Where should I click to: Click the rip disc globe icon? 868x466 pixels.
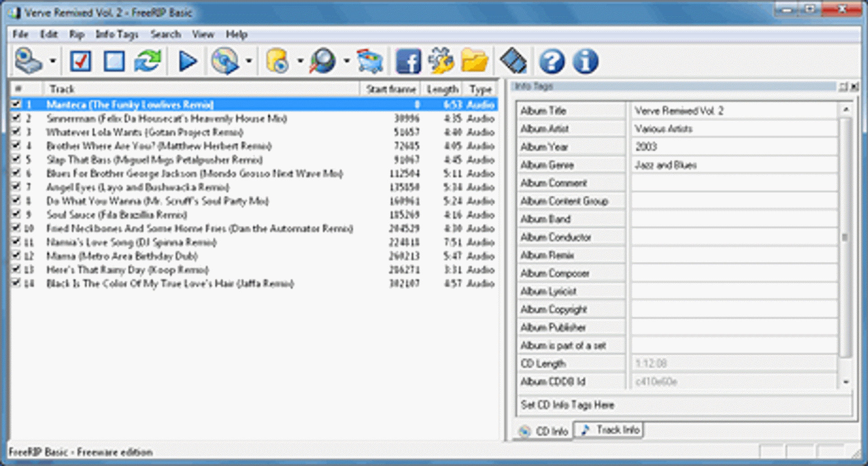(225, 61)
